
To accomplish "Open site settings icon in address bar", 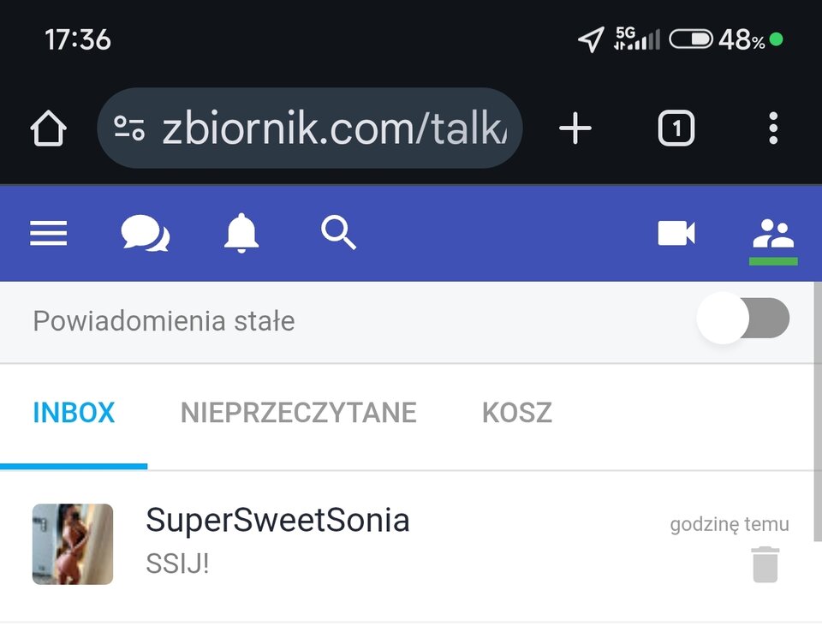I will [x=129, y=128].
